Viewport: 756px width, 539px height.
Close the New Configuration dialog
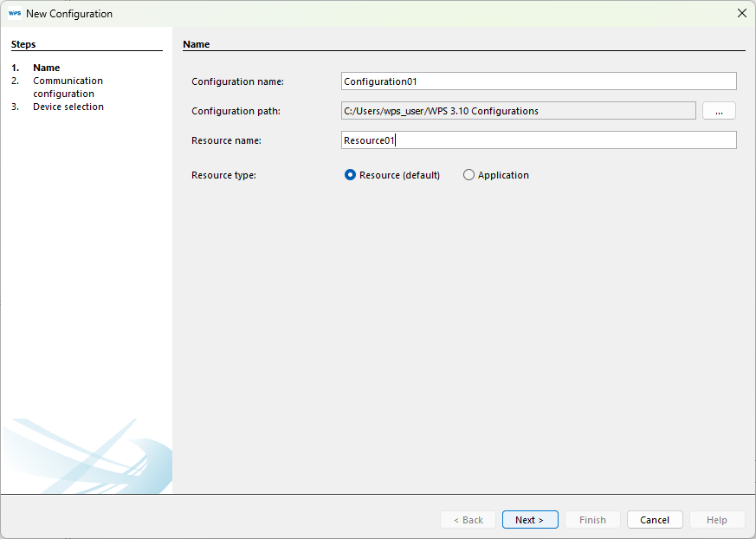pyautogui.click(x=742, y=13)
